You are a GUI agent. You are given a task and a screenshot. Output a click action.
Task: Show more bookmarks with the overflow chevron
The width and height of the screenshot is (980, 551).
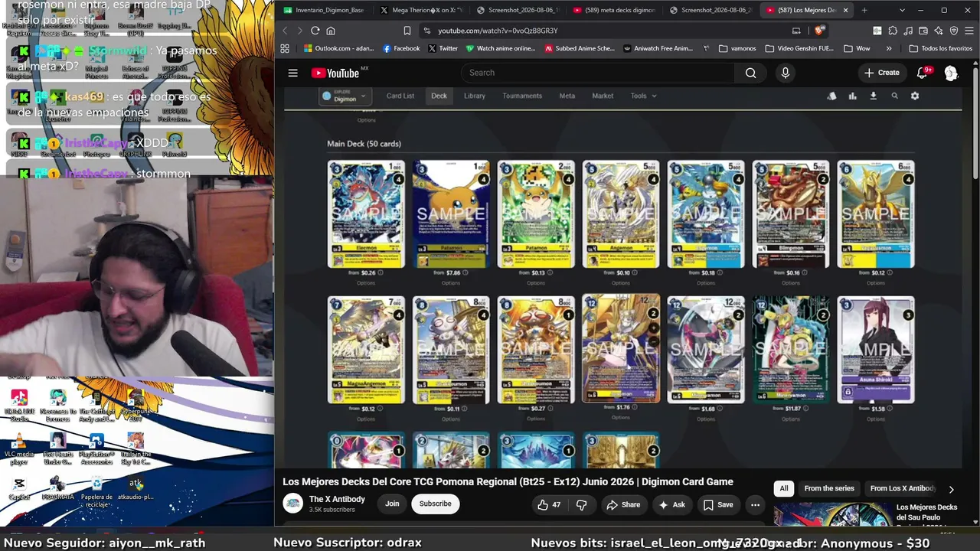pos(889,48)
